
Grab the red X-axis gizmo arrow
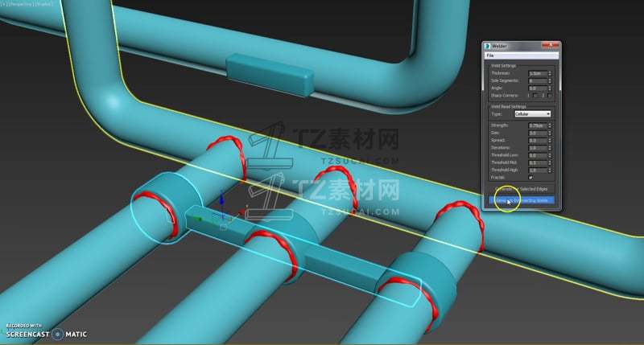[242, 212]
